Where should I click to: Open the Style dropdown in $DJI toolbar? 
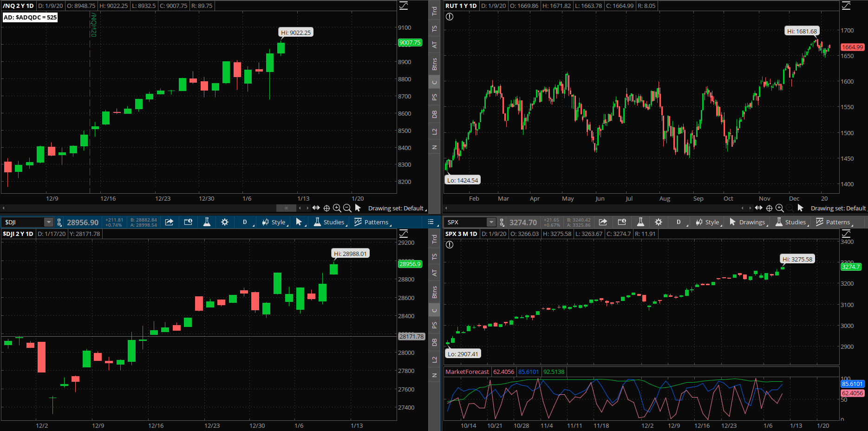(275, 222)
